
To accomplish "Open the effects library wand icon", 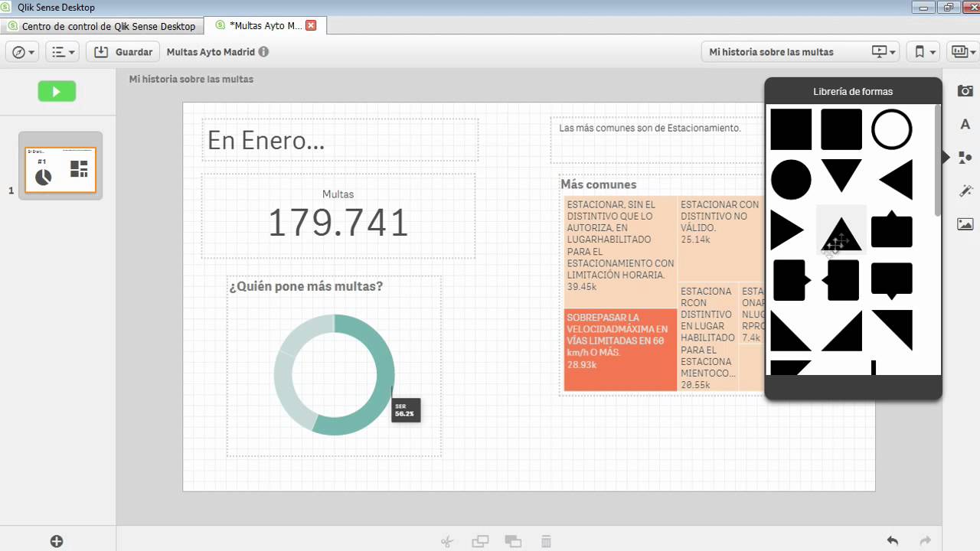I will (x=965, y=191).
